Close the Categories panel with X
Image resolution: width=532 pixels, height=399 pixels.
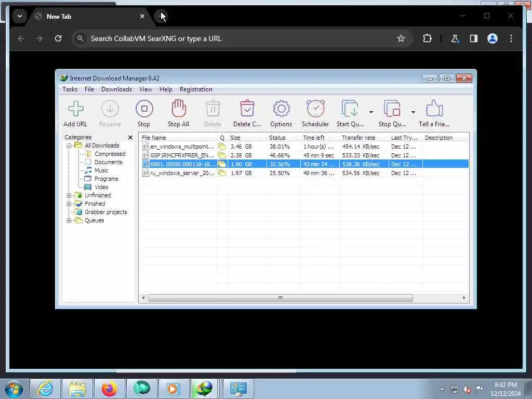[130, 137]
